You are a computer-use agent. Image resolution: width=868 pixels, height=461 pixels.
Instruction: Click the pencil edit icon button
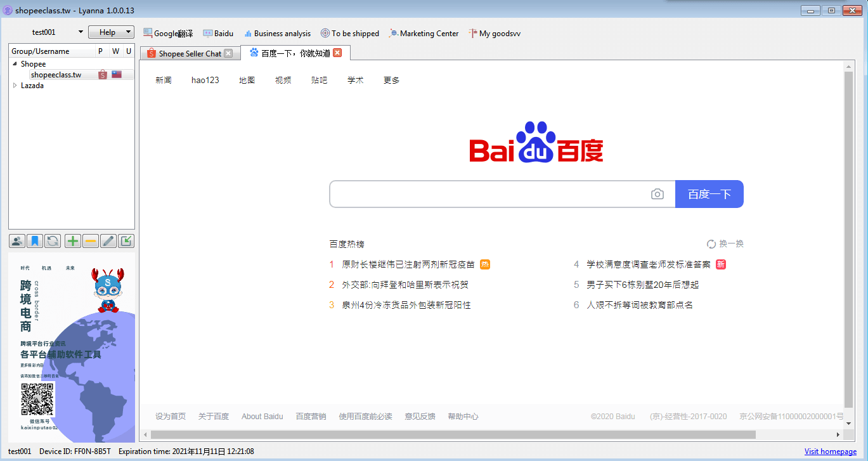pos(108,241)
